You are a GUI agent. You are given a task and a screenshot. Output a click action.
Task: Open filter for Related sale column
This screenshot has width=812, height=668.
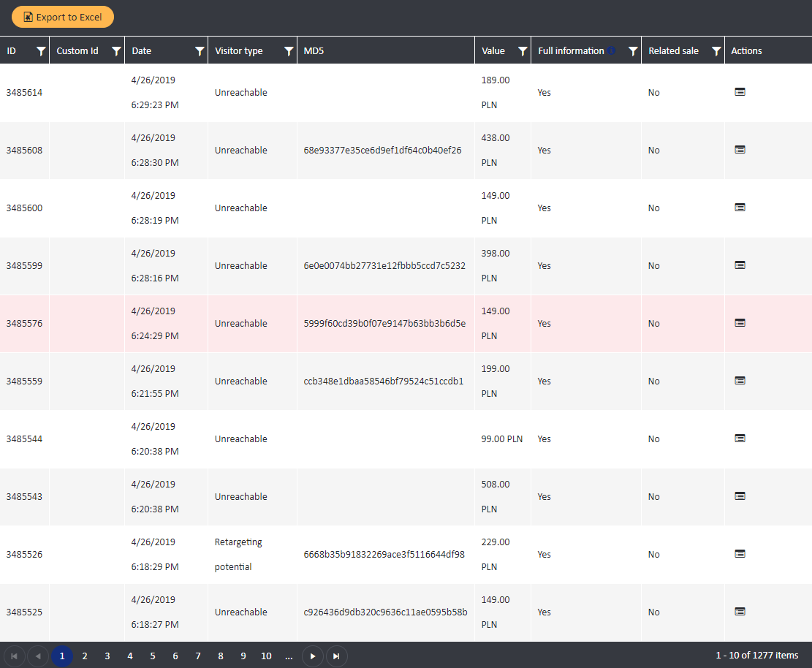pyautogui.click(x=716, y=51)
